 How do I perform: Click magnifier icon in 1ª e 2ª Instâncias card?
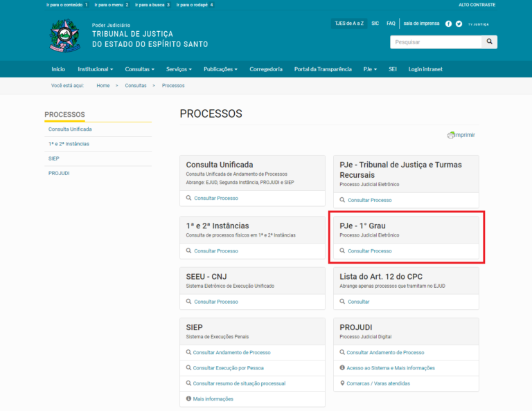click(188, 250)
